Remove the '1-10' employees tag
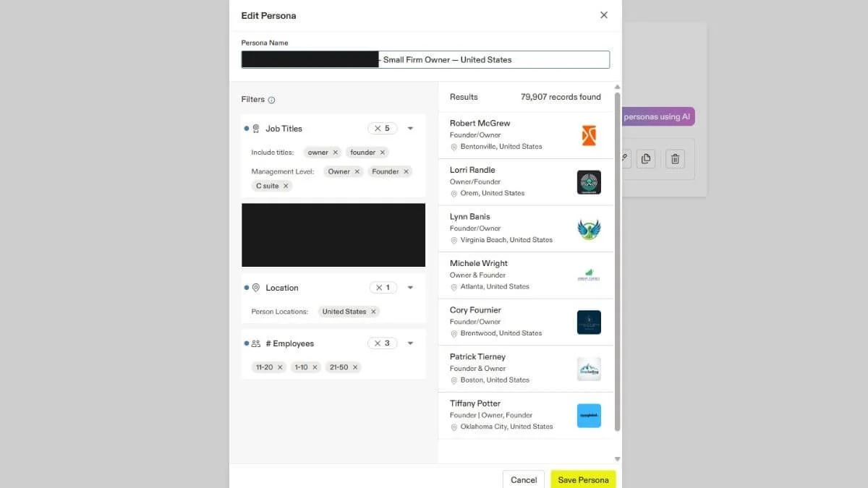 coord(315,367)
